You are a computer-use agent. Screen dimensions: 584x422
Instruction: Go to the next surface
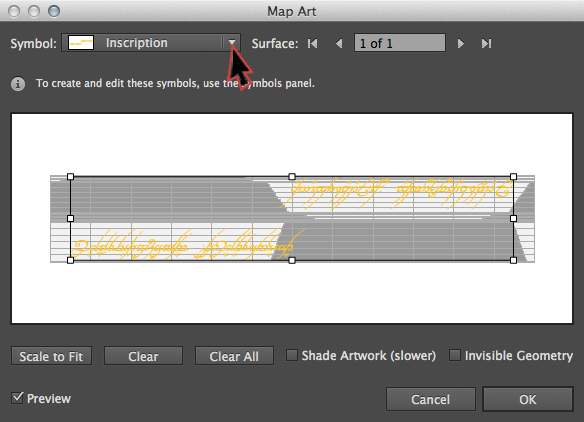(461, 44)
